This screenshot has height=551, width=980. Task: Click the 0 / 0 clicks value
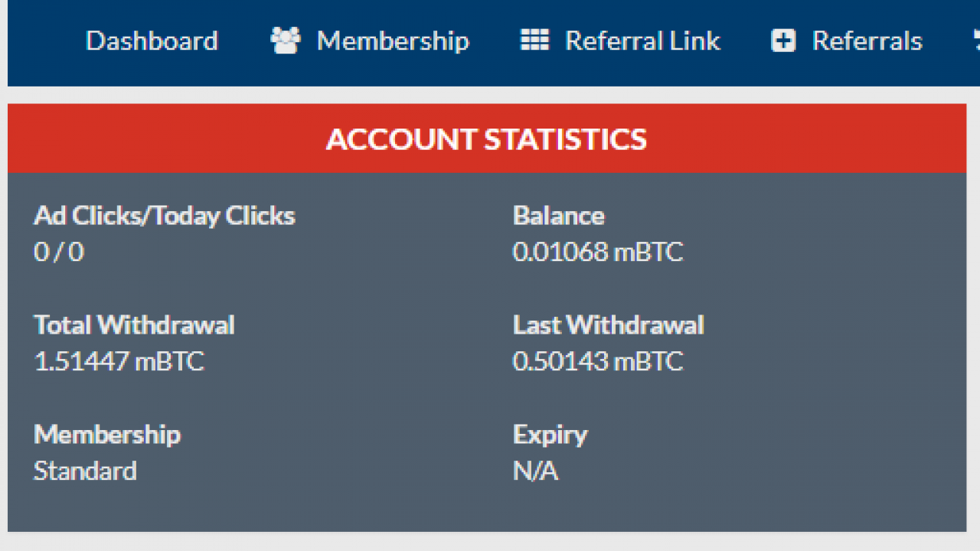(x=59, y=252)
